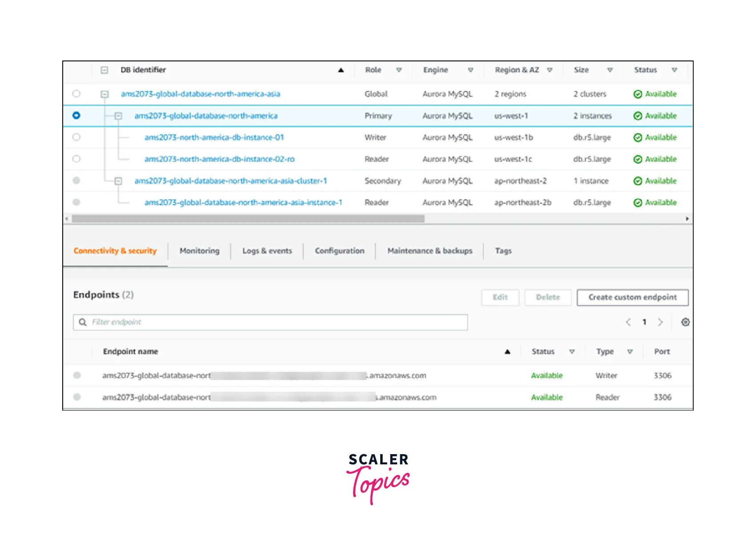The width and height of the screenshot is (756, 548).
Task: Click the Role column filter triangle
Action: pos(399,70)
